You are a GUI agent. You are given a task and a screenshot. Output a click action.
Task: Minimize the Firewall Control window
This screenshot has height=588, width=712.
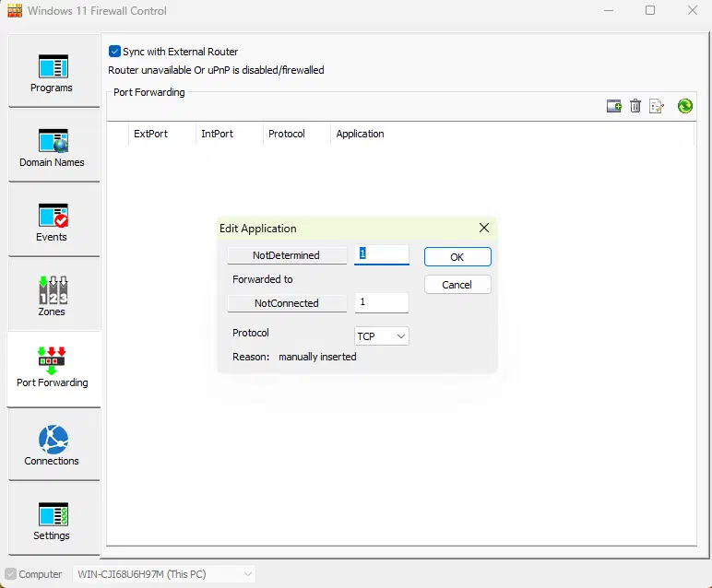609,10
